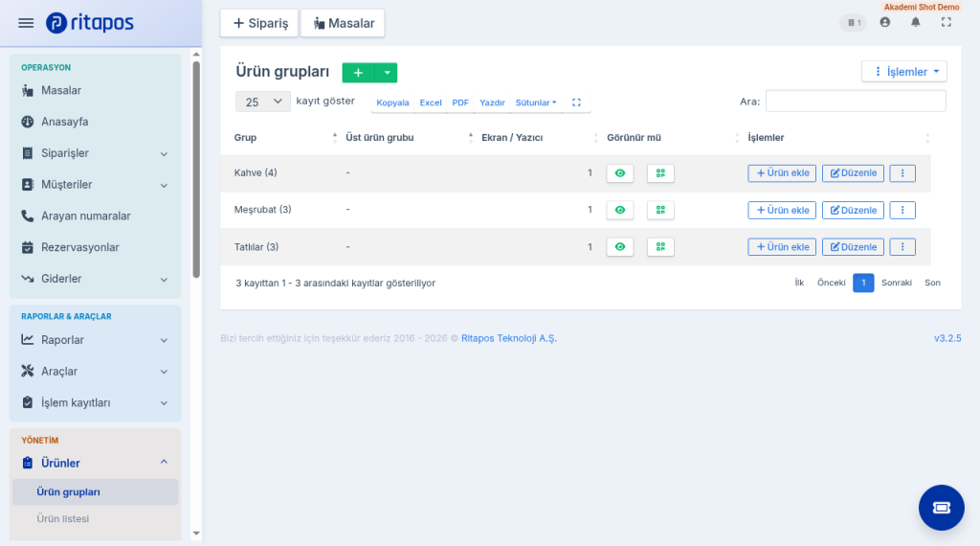980x546 pixels.
Task: Click into the Ara search field
Action: [856, 102]
